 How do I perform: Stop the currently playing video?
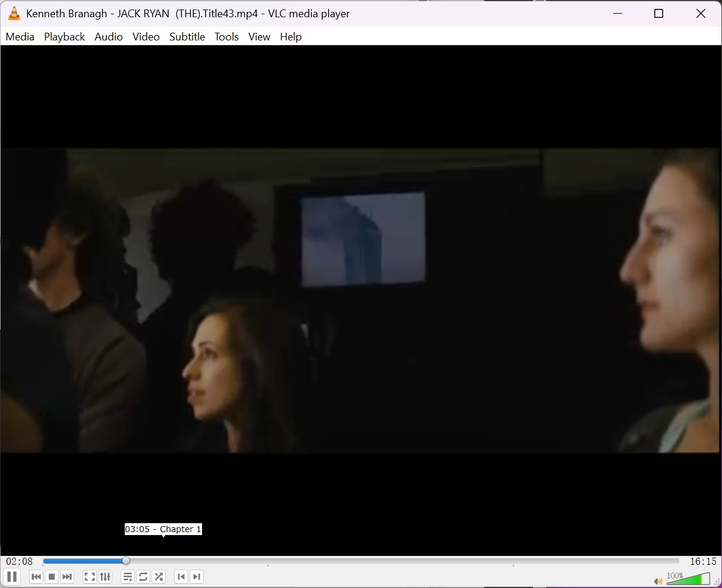click(x=51, y=576)
